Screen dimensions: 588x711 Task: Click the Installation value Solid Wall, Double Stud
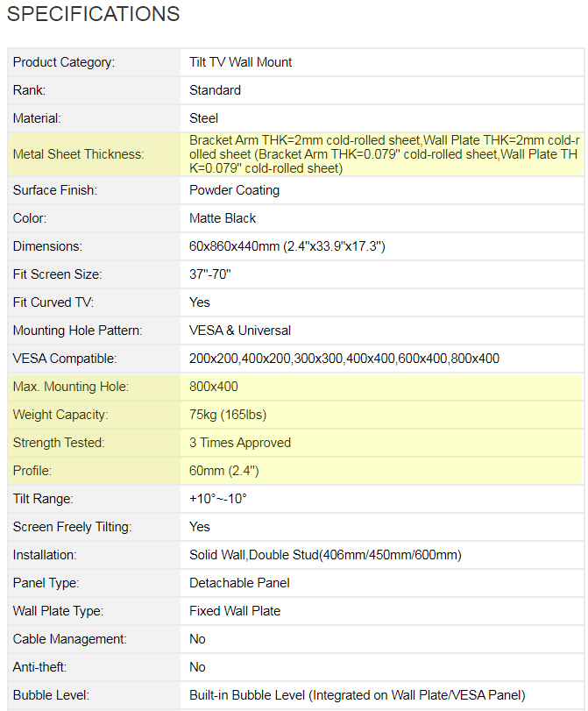tap(325, 555)
